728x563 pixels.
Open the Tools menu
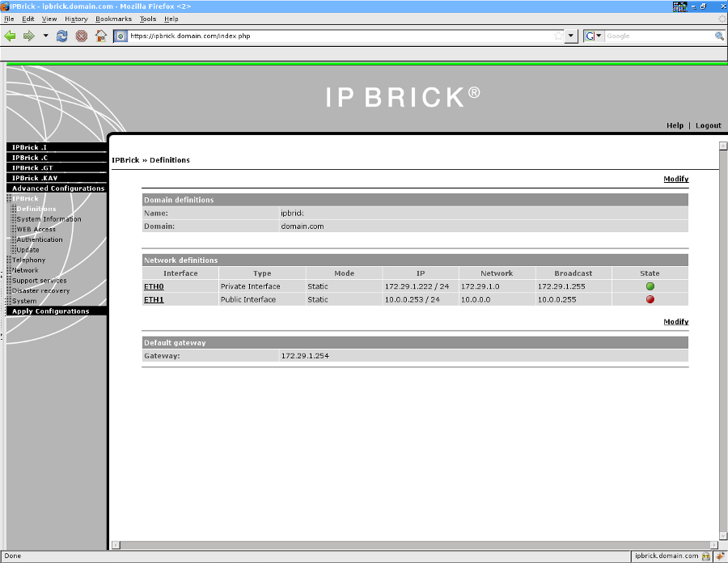click(148, 19)
